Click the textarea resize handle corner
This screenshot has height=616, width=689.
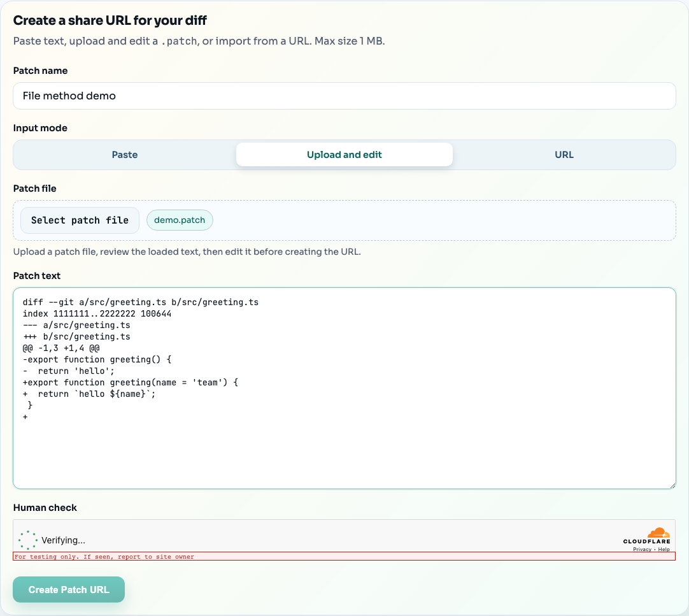coord(672,485)
